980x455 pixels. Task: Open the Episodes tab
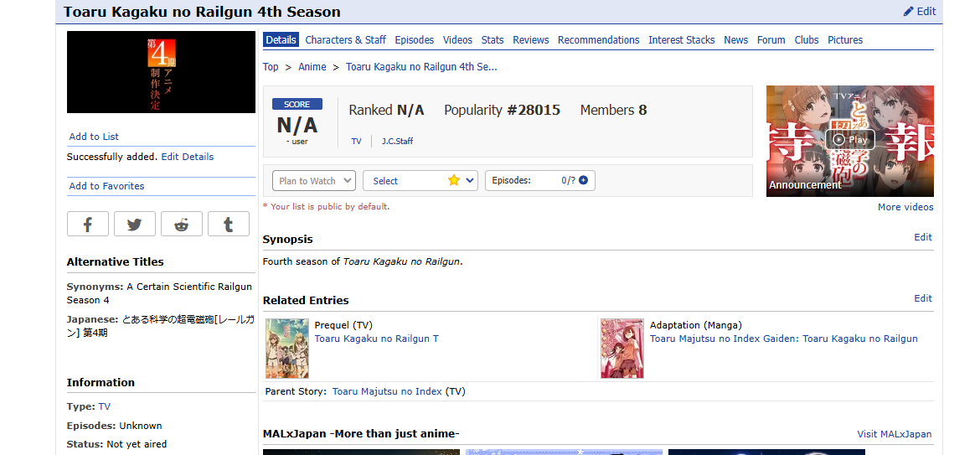[x=415, y=40]
